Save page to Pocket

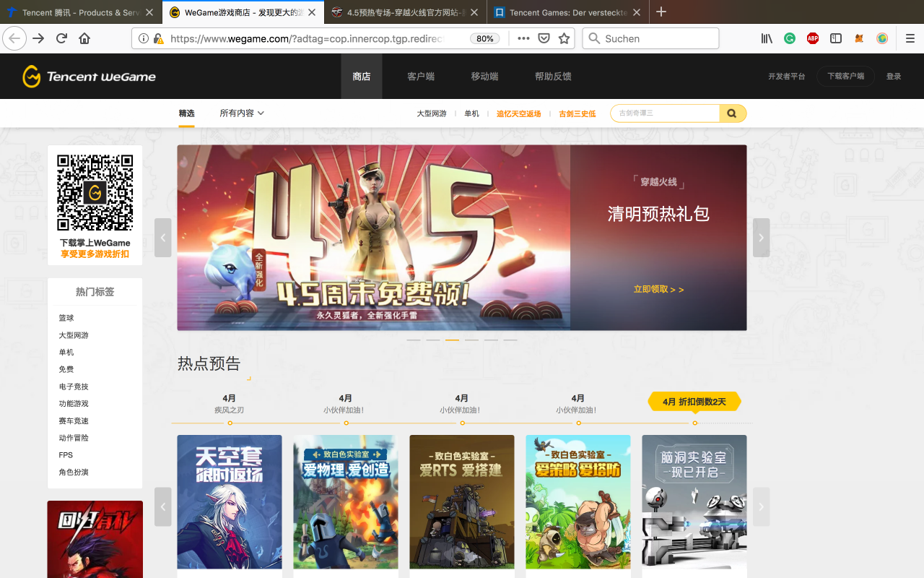tap(544, 38)
